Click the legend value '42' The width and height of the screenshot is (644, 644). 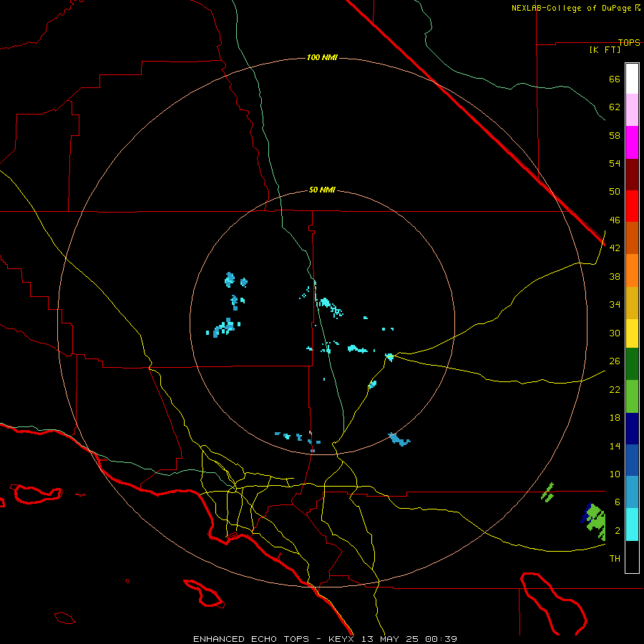tap(615, 248)
